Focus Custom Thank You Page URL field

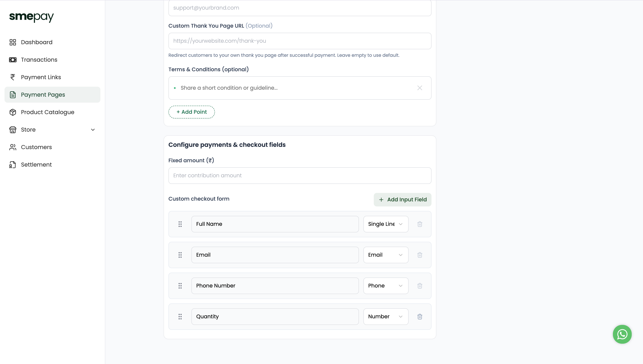pos(300,41)
